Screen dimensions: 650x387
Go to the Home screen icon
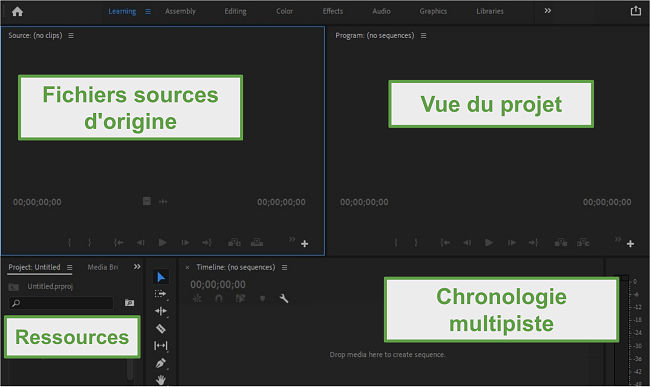point(17,12)
